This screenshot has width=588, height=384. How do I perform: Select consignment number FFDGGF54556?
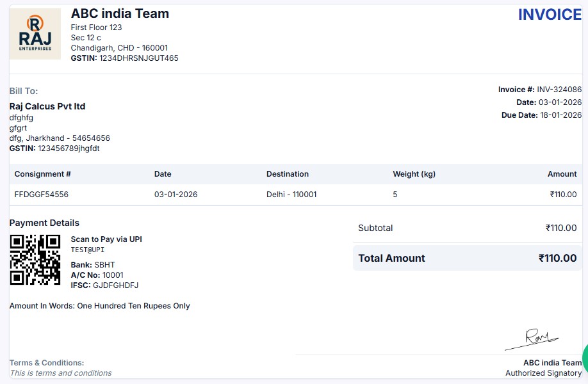(x=42, y=195)
